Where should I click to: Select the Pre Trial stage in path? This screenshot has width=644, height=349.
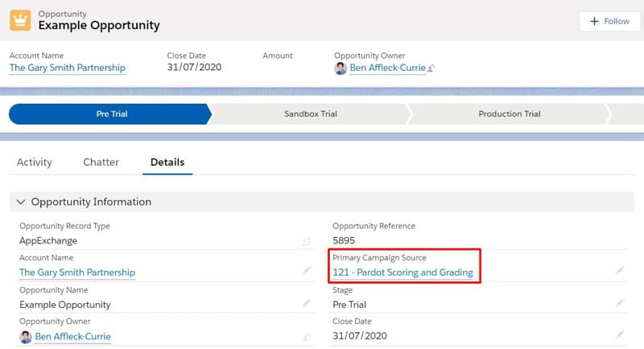110,114
